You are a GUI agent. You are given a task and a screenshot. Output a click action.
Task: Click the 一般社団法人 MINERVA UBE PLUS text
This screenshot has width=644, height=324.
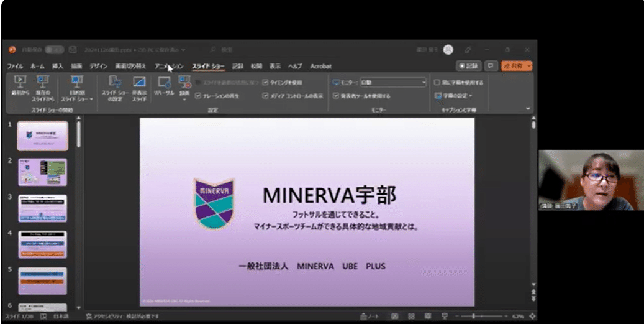(x=312, y=266)
